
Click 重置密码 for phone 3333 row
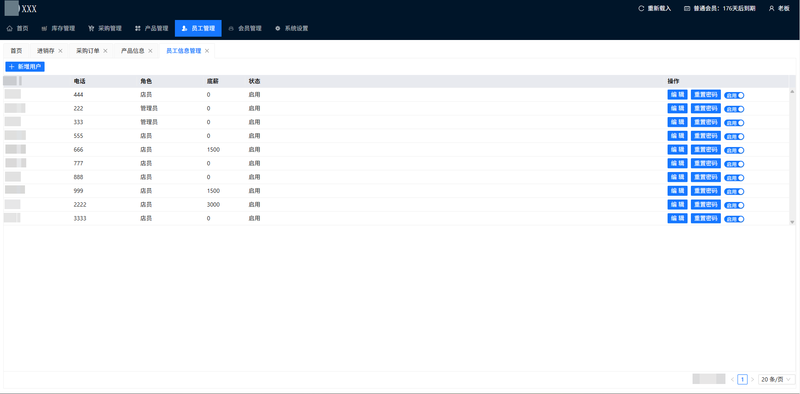click(x=706, y=218)
